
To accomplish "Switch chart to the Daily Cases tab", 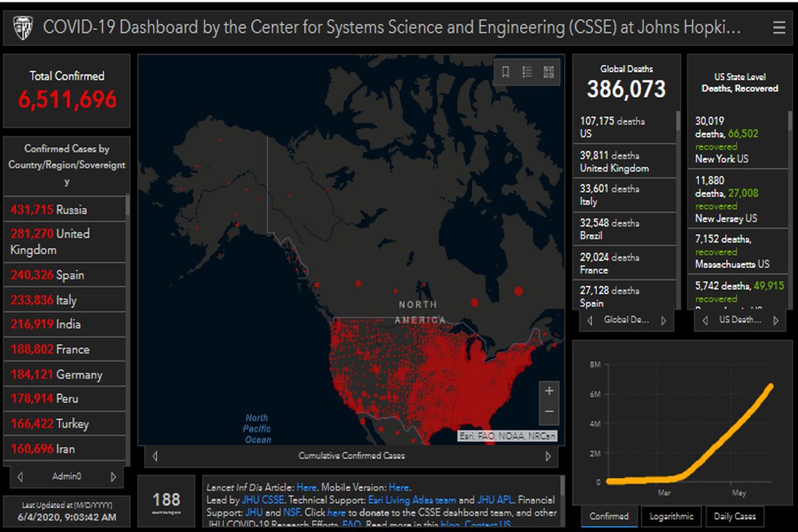I will [x=734, y=516].
